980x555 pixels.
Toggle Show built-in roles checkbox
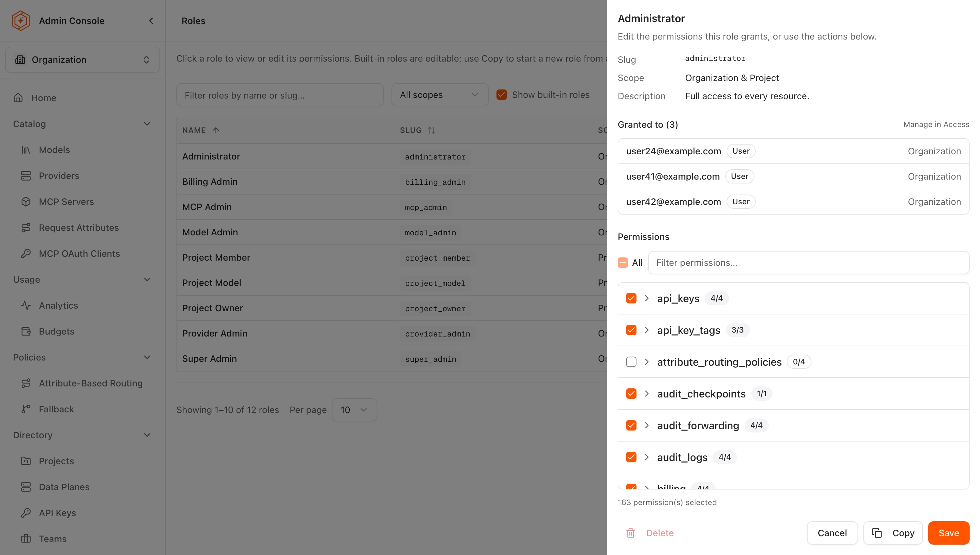[501, 95]
